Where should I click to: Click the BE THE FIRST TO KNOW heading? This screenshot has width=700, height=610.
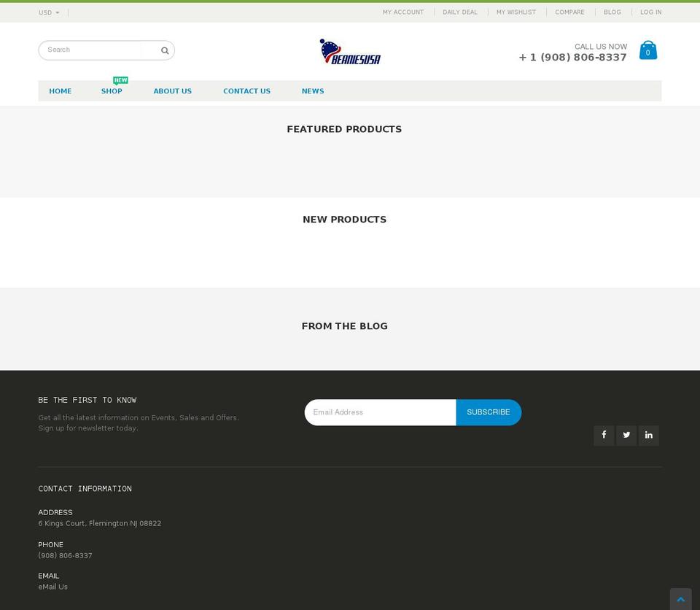(x=87, y=400)
